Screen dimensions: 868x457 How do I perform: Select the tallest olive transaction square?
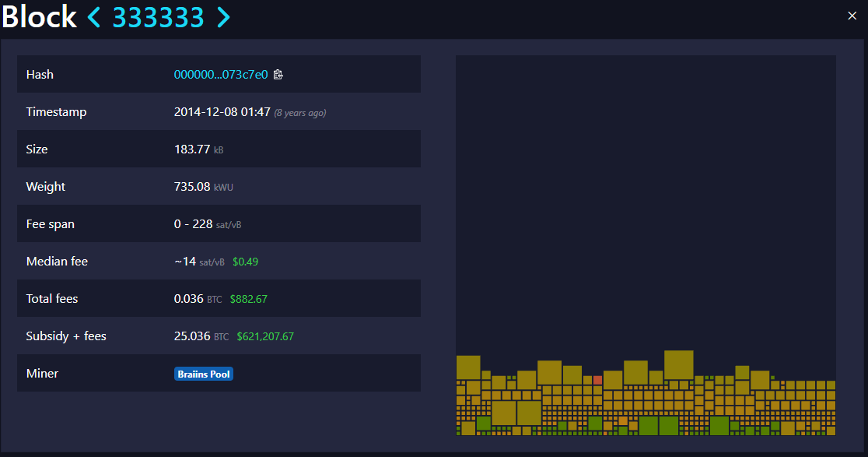point(678,364)
